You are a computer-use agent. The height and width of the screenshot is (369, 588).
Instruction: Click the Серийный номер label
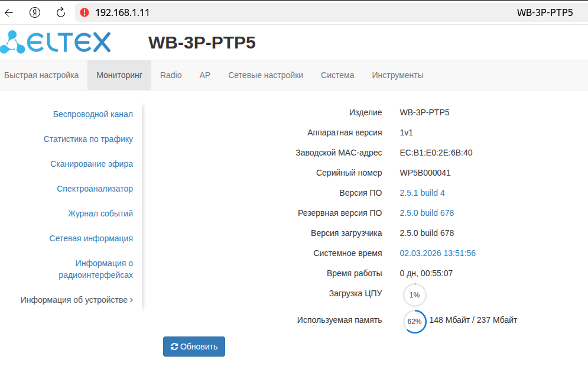point(349,173)
